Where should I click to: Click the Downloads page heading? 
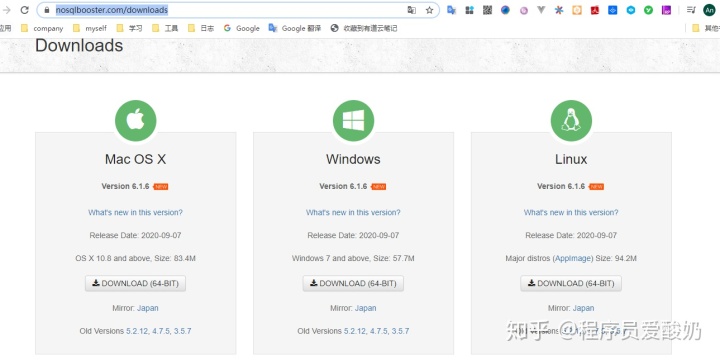[79, 45]
